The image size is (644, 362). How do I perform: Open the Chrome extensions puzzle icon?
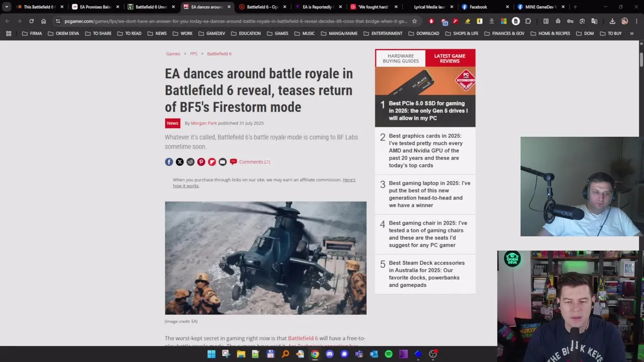528,21
